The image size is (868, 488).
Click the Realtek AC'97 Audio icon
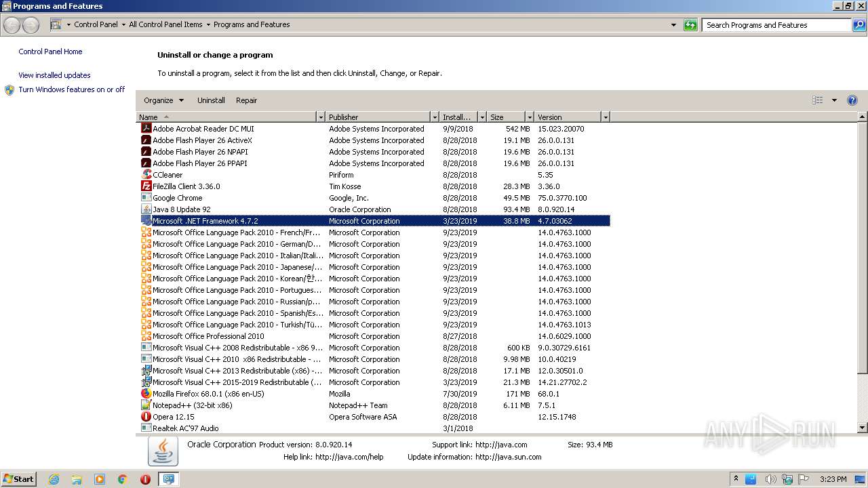click(x=146, y=428)
